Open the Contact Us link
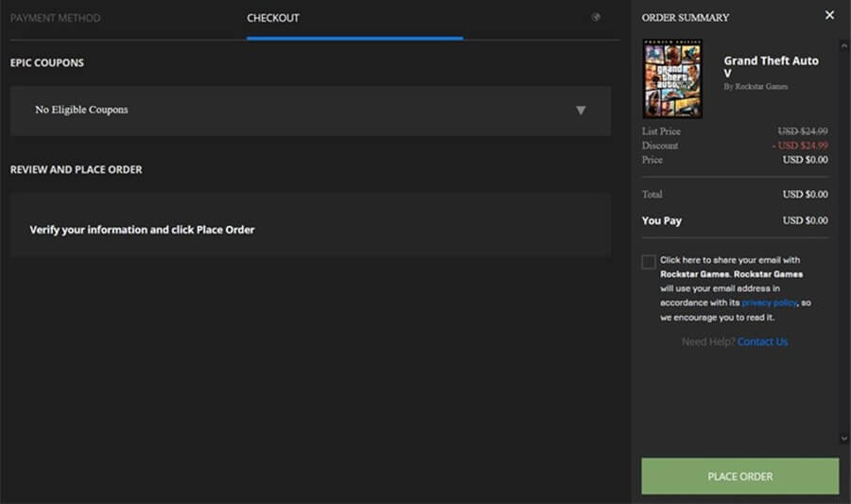Image resolution: width=851 pixels, height=504 pixels. point(762,341)
